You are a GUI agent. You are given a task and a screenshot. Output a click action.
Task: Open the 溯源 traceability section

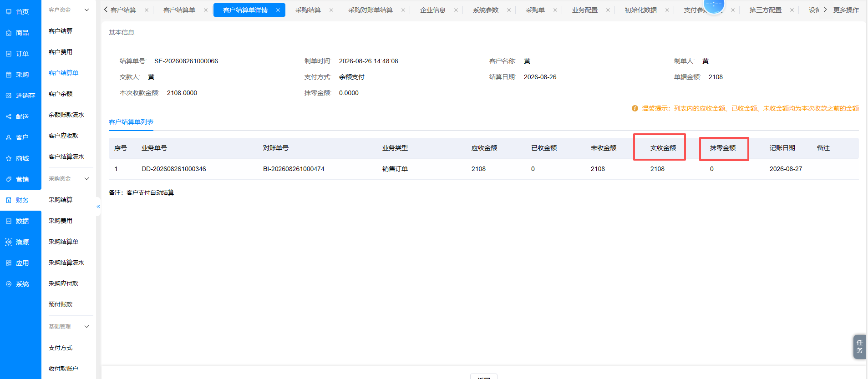point(20,242)
